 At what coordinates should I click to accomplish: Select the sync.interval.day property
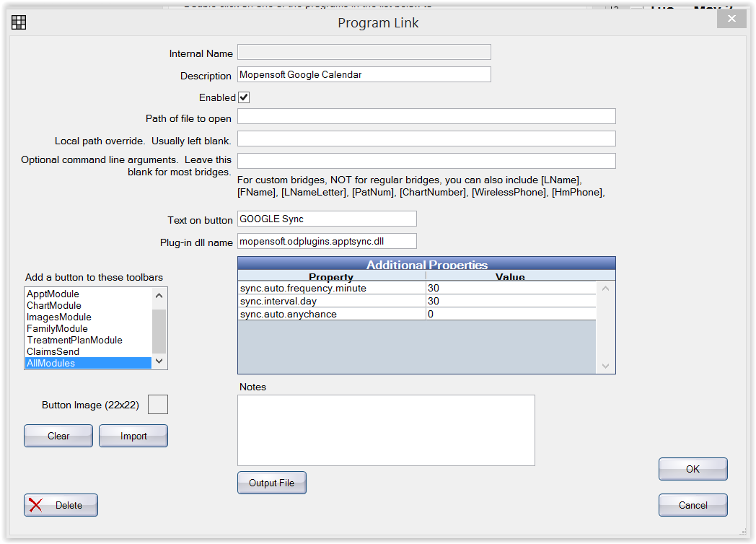point(332,301)
